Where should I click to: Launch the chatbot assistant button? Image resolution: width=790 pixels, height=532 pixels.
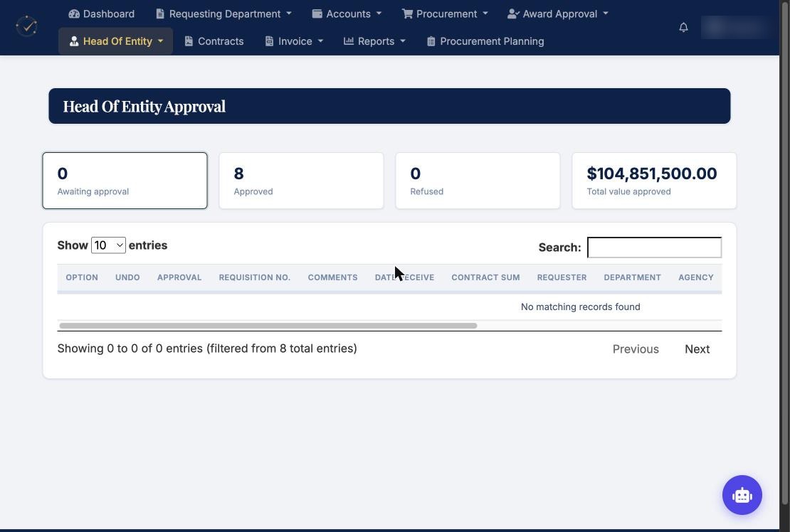pyautogui.click(x=742, y=495)
